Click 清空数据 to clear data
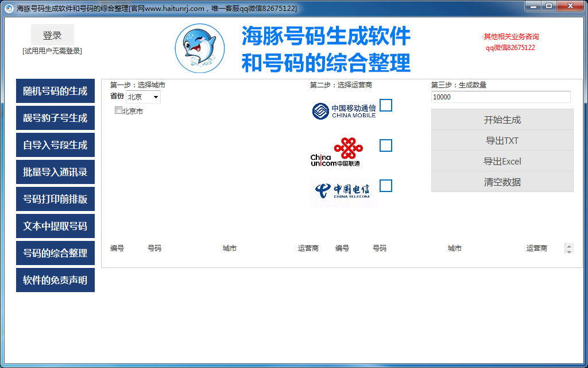The height and width of the screenshot is (368, 588). click(x=502, y=182)
